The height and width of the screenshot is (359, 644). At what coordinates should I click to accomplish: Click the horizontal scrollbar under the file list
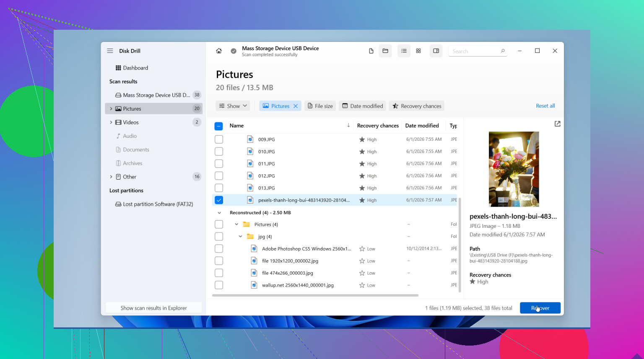[315, 295]
